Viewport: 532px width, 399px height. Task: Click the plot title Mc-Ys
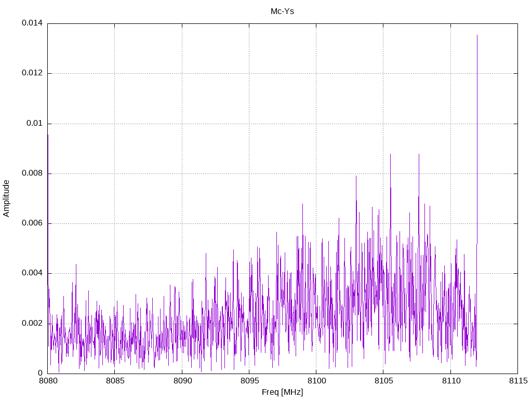point(282,11)
